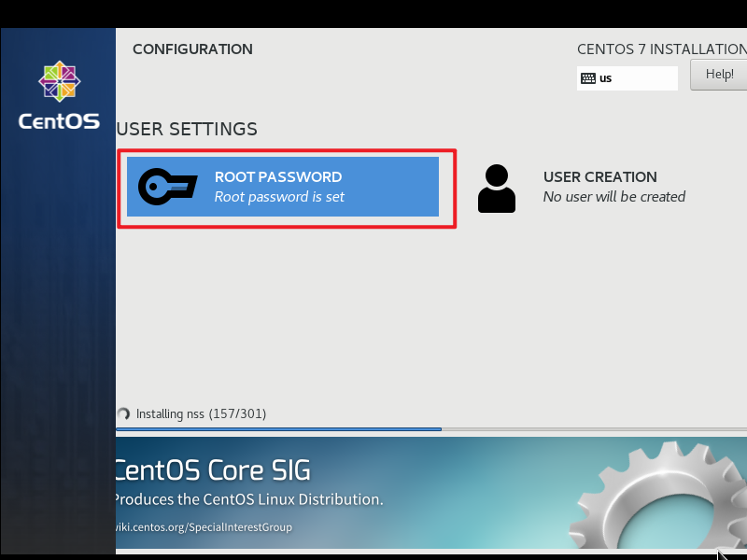
Task: Click the wiki.centos.org SpecialInterestGroup link text
Action: coord(204,527)
